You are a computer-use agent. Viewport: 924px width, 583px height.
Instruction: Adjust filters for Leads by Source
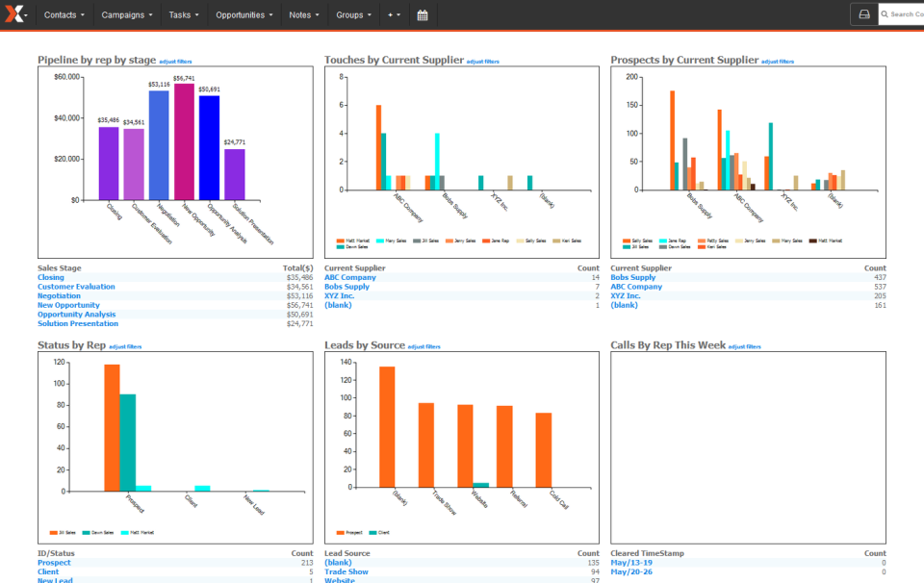pos(424,347)
